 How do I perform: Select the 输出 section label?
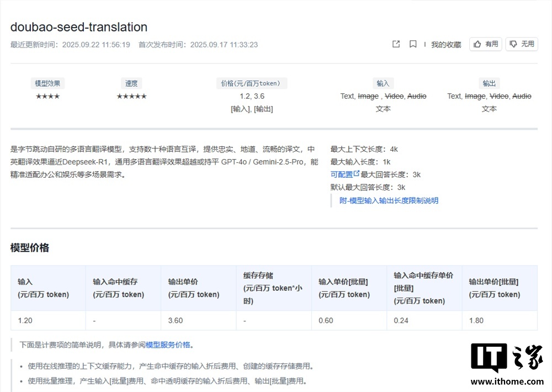click(489, 83)
